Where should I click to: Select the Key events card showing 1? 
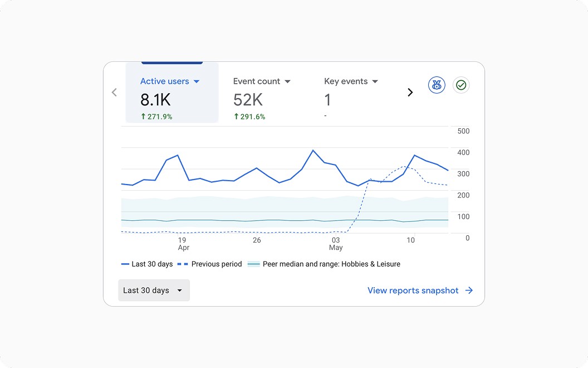[x=351, y=98]
